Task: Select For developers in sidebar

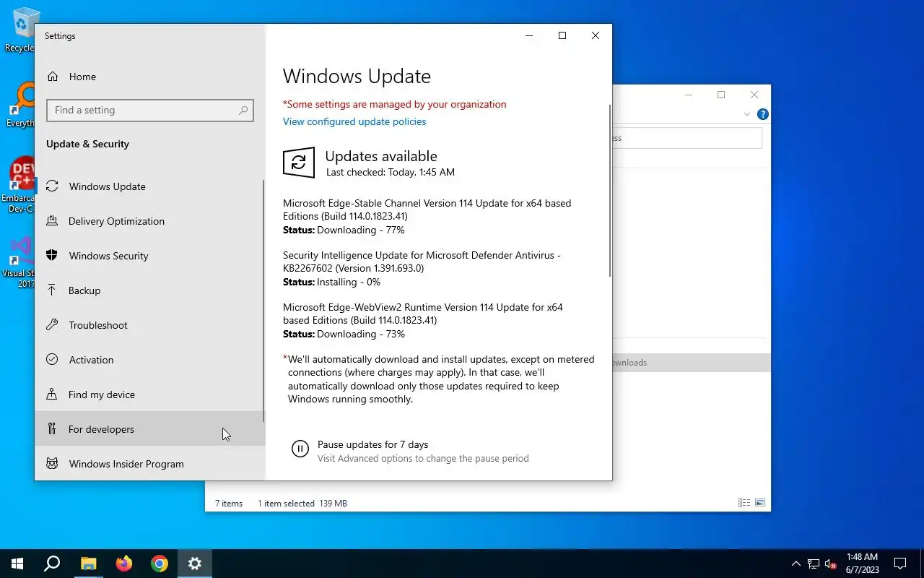Action: tap(149, 429)
